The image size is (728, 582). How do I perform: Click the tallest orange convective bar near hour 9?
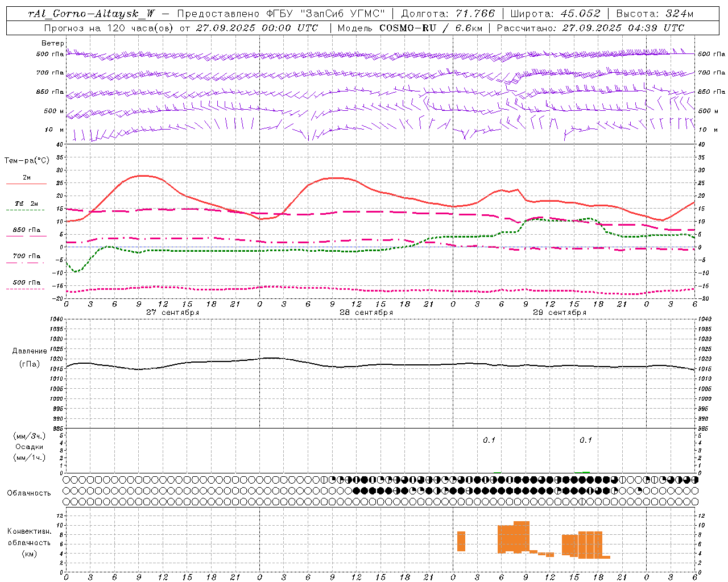pos(522,537)
